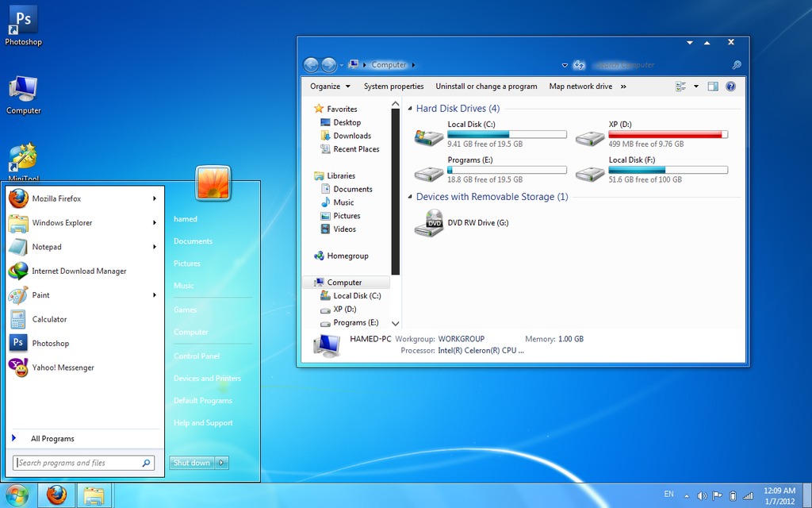Image resolution: width=812 pixels, height=508 pixels.
Task: Click the XP (D:) red usage bar
Action: coord(668,134)
